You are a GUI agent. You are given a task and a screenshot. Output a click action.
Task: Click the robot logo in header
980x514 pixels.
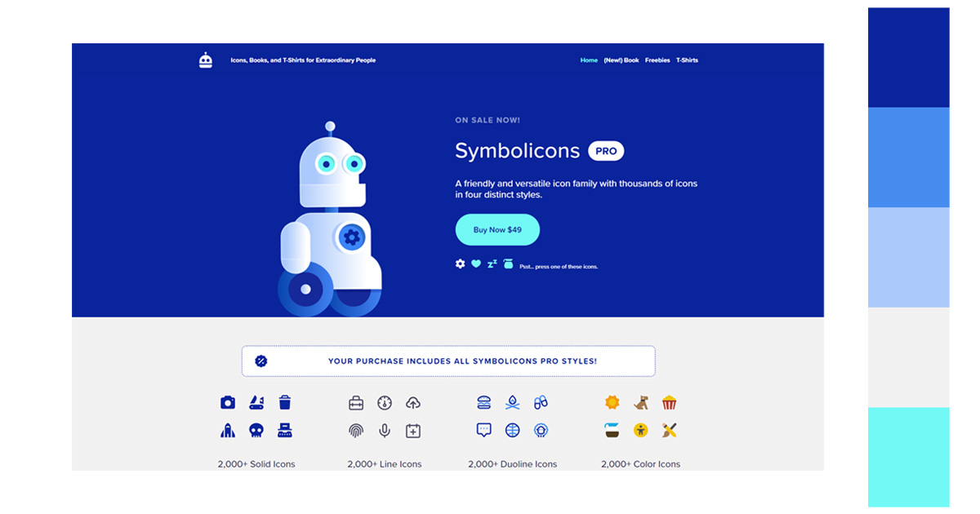coord(206,60)
